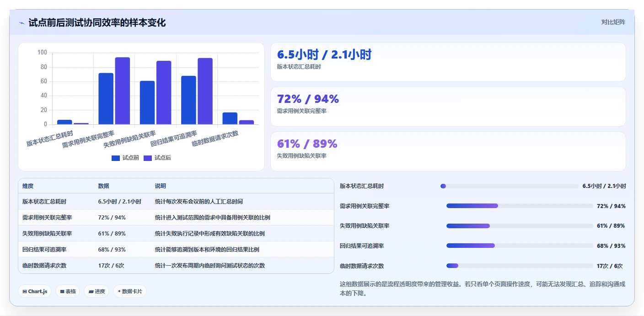Viewport: 644px width, 316px height.
Task: Click the 回归结果可追溯率 progress bar
Action: (520, 246)
